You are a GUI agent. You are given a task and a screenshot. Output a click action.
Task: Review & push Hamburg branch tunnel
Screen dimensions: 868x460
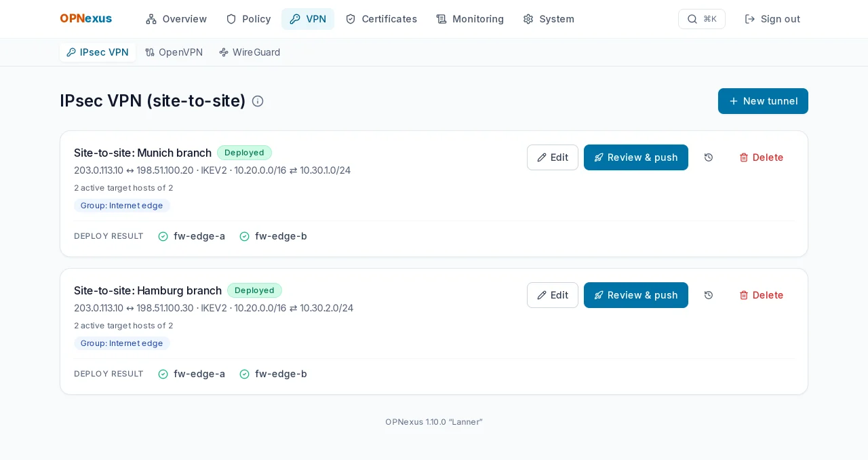636,295
